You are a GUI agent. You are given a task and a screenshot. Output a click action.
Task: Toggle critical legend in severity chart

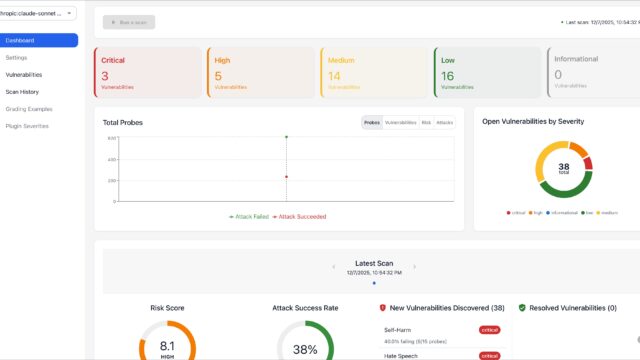point(516,213)
